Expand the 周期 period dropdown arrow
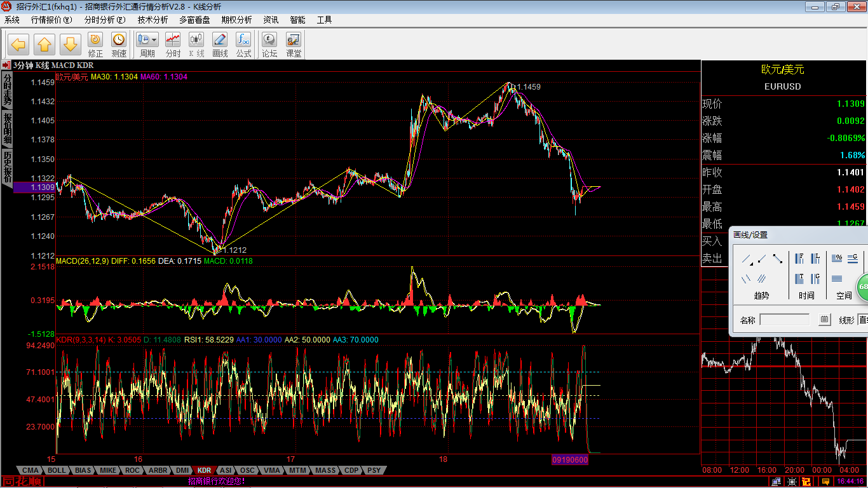The width and height of the screenshot is (868, 488). pos(154,39)
